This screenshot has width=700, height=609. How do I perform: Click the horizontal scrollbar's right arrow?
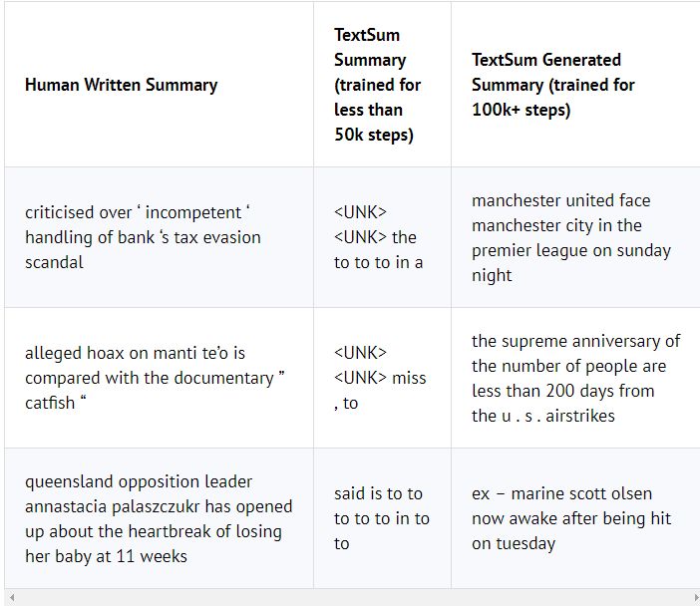690,598
